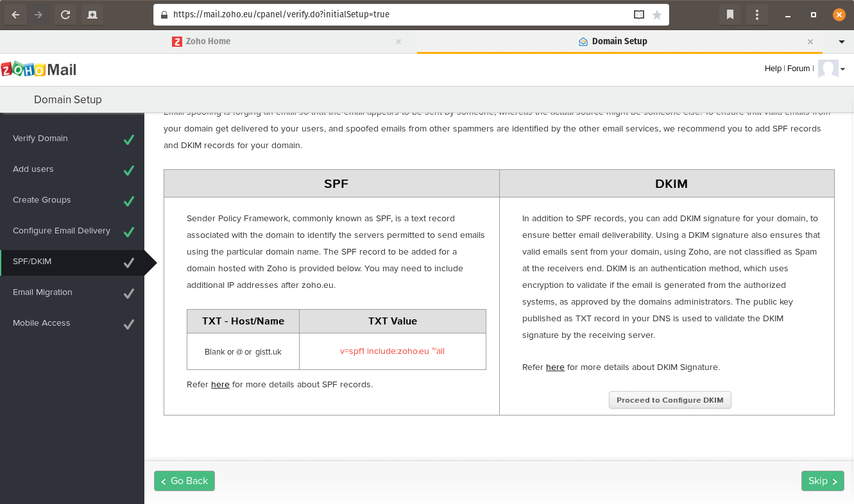Open the user account dropdown arrow
The image size is (854, 504).
click(843, 69)
